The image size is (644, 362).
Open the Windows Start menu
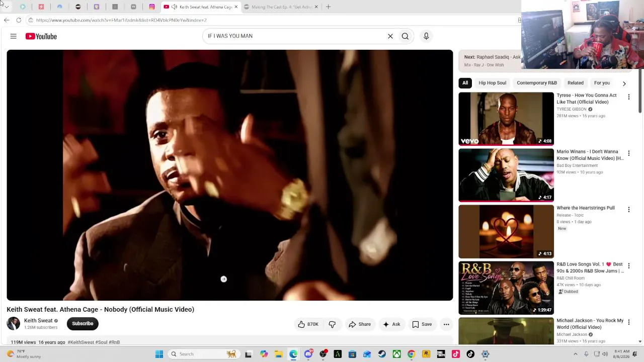point(159,354)
